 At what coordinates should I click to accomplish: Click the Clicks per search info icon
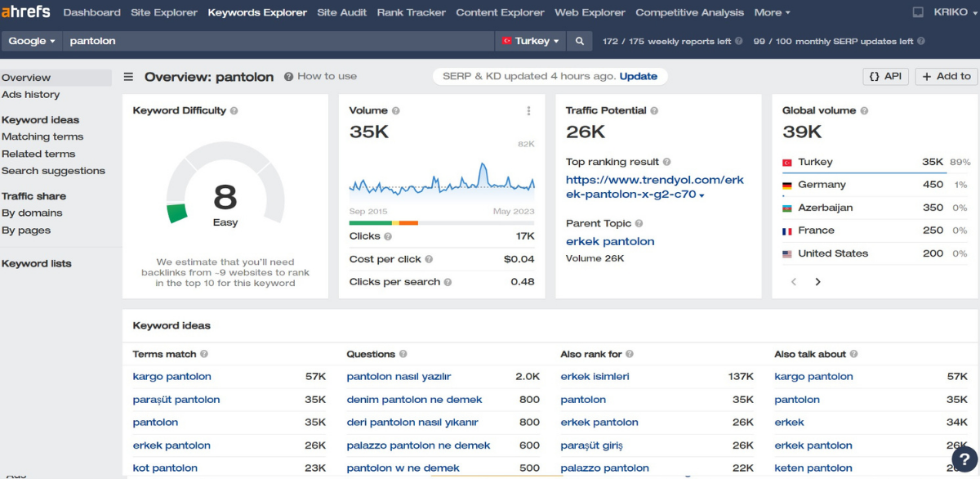[448, 282]
